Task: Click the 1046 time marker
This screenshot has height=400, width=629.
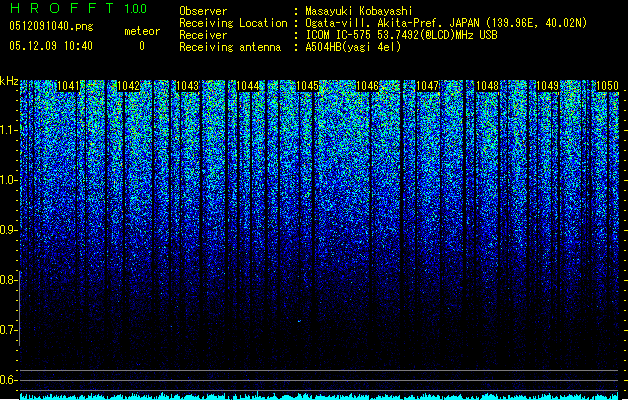Action: (x=367, y=86)
